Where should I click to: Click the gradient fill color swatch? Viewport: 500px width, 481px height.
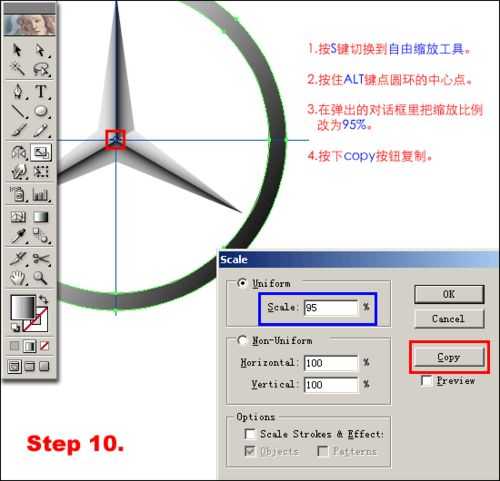coord(23,307)
